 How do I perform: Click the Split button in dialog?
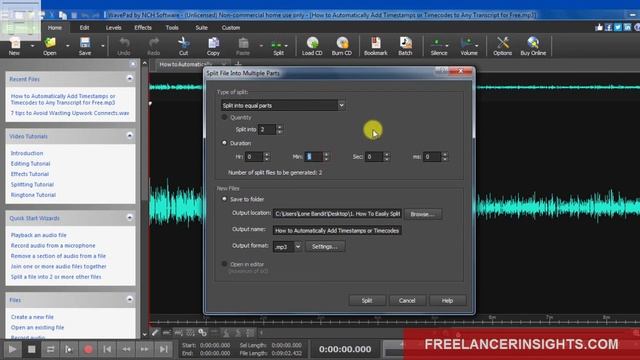[x=367, y=300]
